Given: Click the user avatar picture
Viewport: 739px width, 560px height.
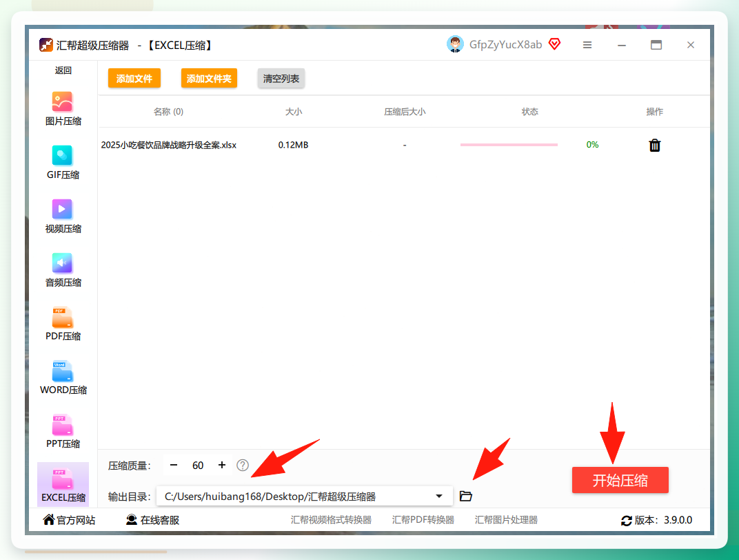Looking at the screenshot, I should [x=455, y=44].
